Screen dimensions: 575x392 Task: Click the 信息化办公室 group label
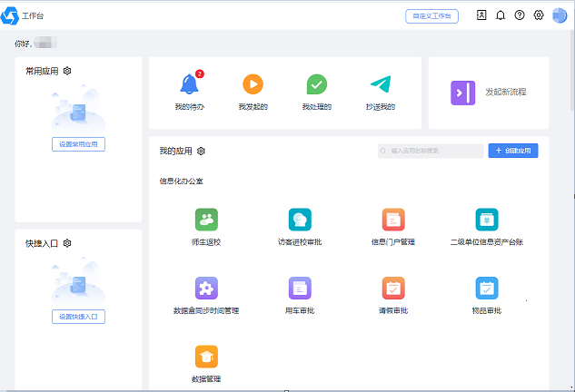(x=181, y=181)
